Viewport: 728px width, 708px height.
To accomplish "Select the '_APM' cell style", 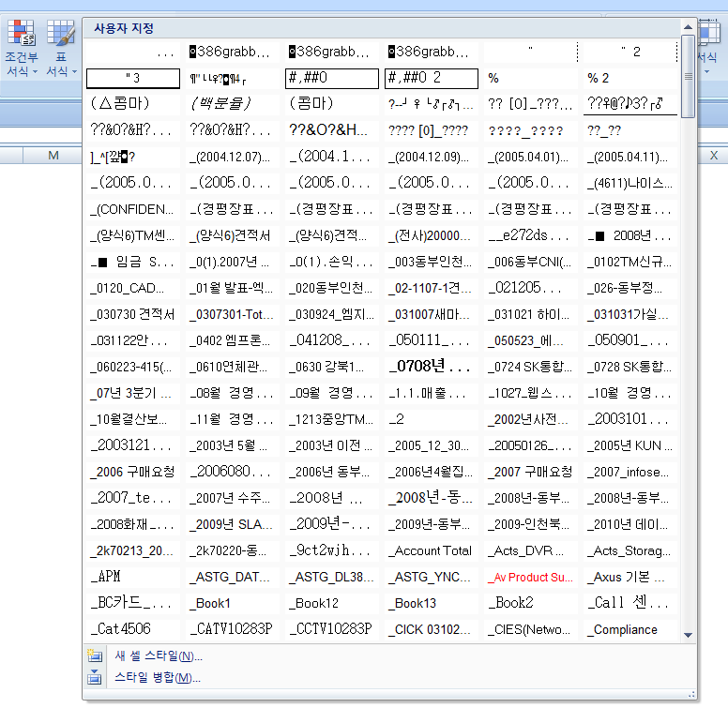I will pyautogui.click(x=133, y=577).
